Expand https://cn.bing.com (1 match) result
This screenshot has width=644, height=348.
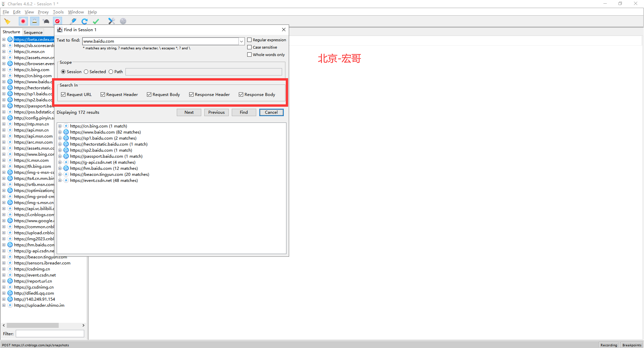coord(60,126)
